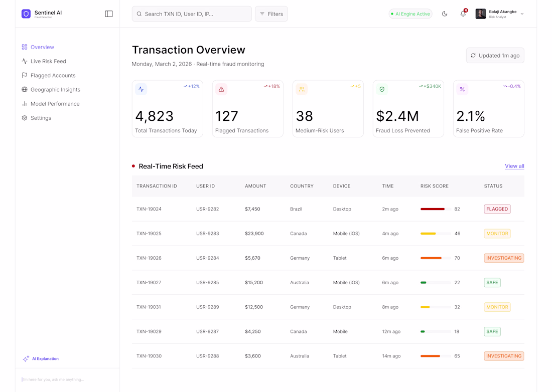The height and width of the screenshot is (392, 552).
Task: Click the search magnifier icon
Action: (x=139, y=14)
